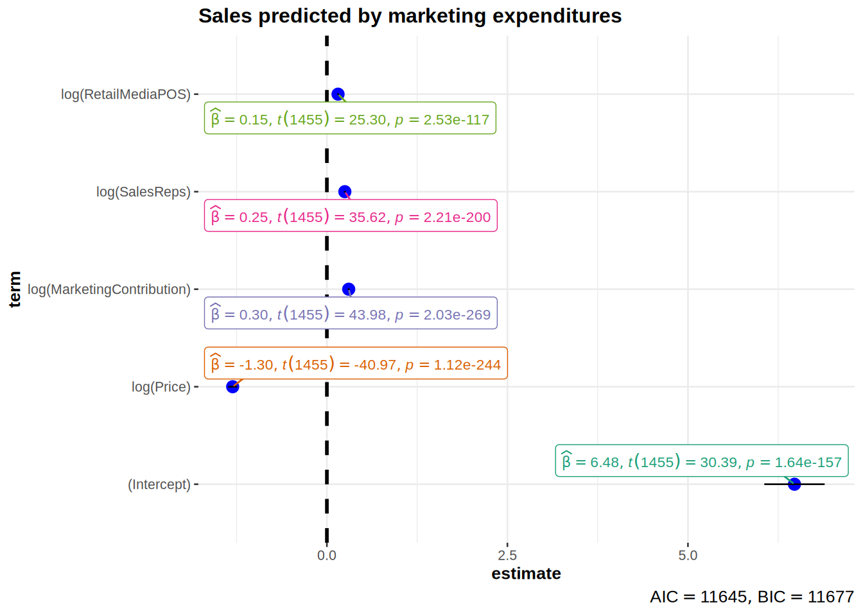The image size is (863, 616).
Task: Click the purple label with β = 0.30
Action: point(351,314)
